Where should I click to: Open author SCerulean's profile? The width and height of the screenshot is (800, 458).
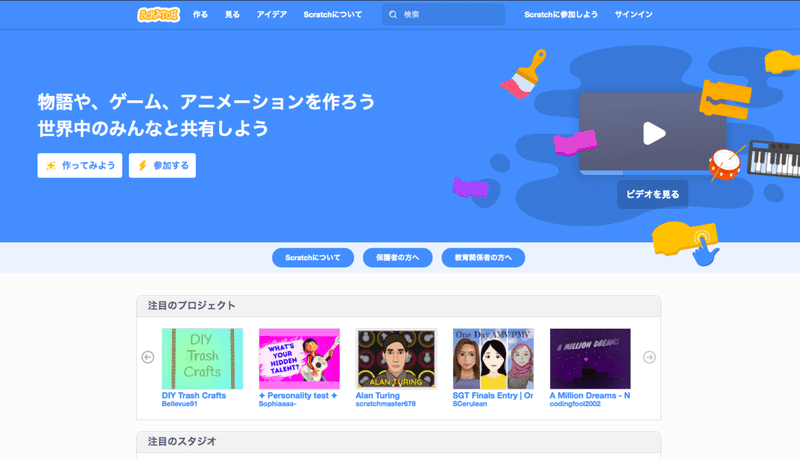coord(470,404)
